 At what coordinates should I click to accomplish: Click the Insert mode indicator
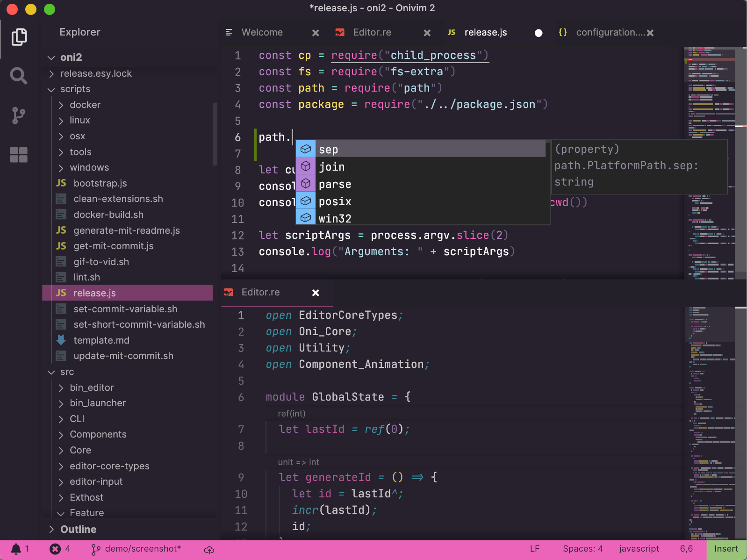click(x=726, y=549)
